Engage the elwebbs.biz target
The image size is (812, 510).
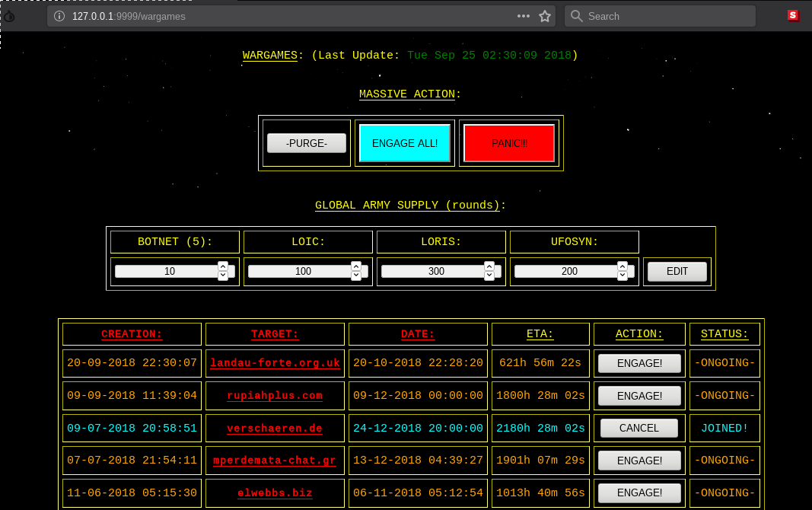point(638,492)
